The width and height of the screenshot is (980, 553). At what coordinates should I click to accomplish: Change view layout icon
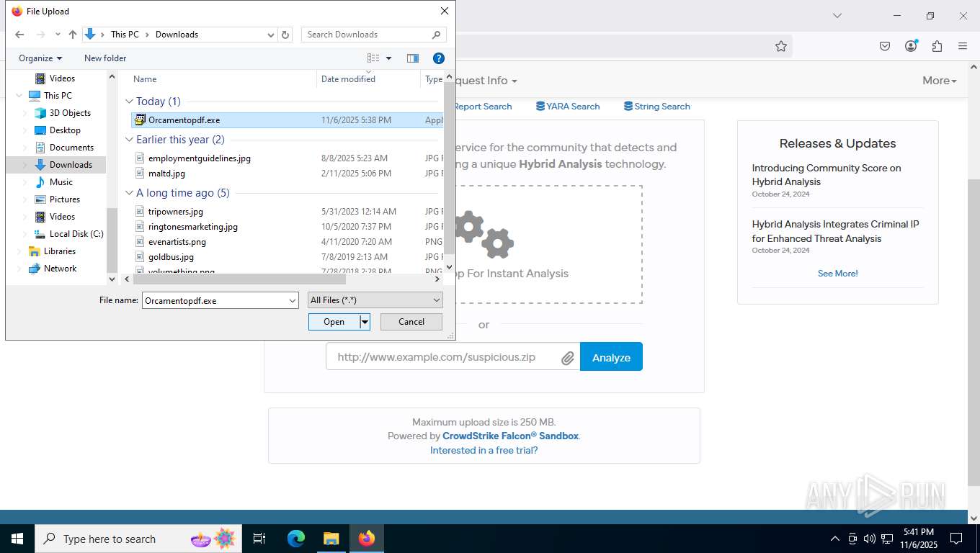click(x=373, y=58)
